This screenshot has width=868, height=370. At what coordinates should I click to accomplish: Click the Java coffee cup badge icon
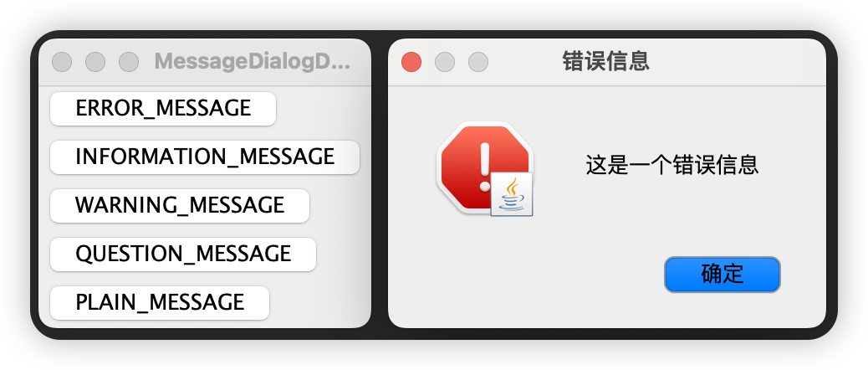click(x=512, y=194)
